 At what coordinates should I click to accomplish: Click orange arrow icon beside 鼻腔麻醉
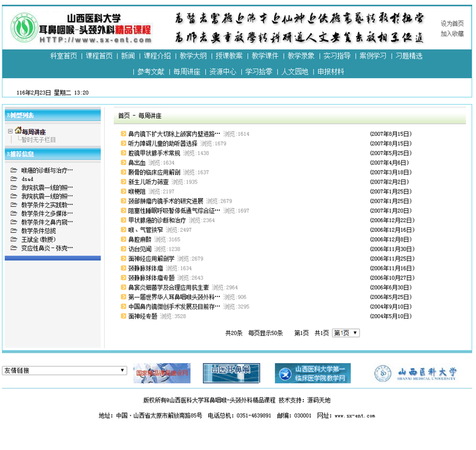123,239
